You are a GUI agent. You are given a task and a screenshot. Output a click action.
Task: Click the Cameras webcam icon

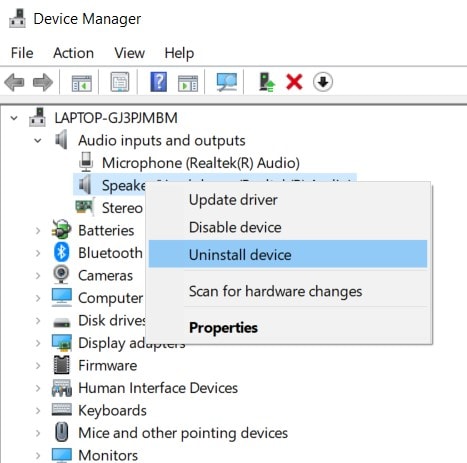(x=61, y=274)
